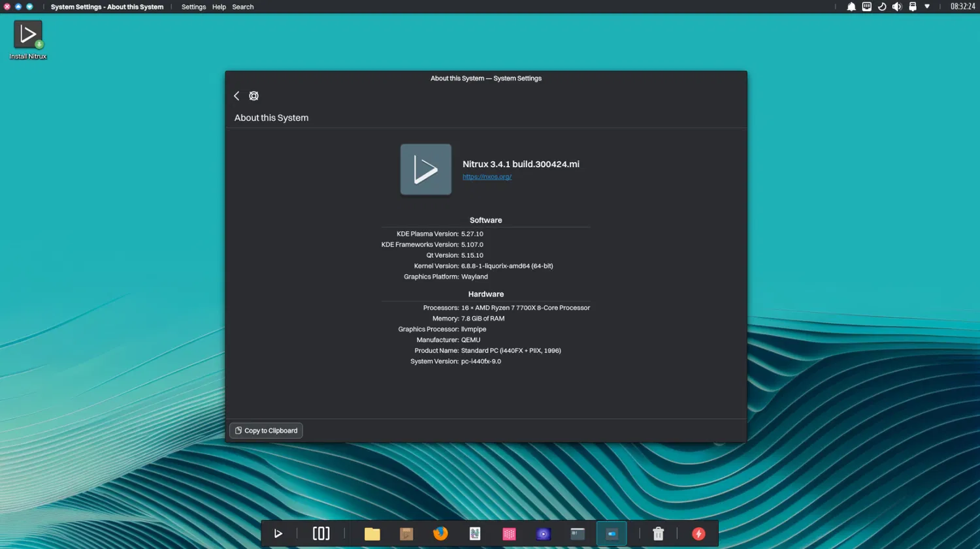
Task: Click the window title 'About this System — System Settings'
Action: point(486,78)
